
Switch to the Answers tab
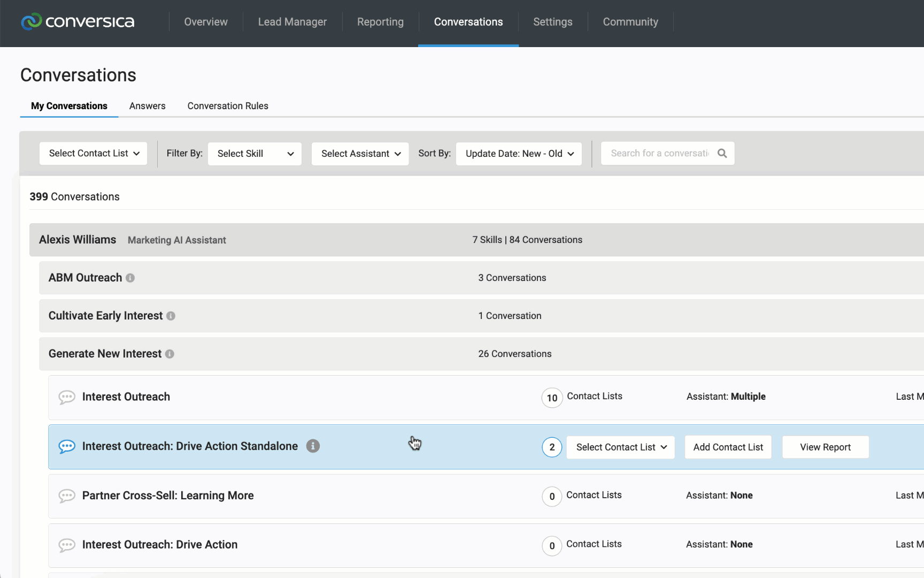pos(147,106)
